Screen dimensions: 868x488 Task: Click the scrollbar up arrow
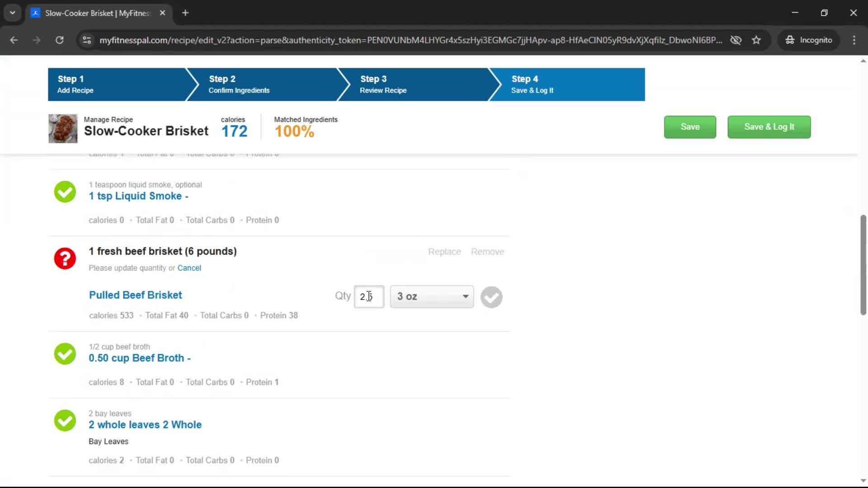[863, 61]
